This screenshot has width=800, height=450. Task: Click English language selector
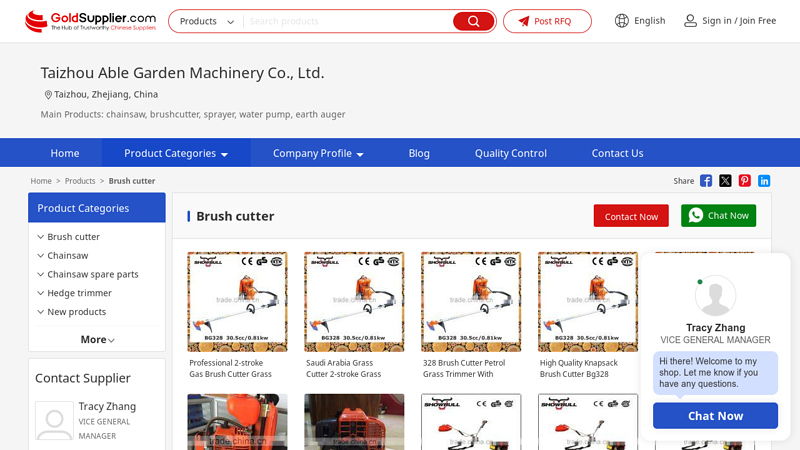point(649,21)
